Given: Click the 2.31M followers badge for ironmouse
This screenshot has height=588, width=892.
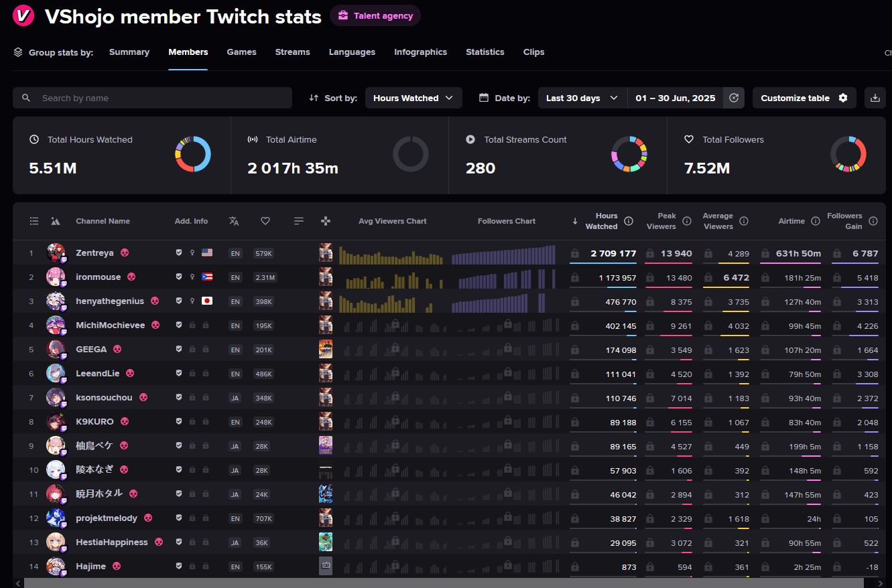Looking at the screenshot, I should (x=265, y=277).
